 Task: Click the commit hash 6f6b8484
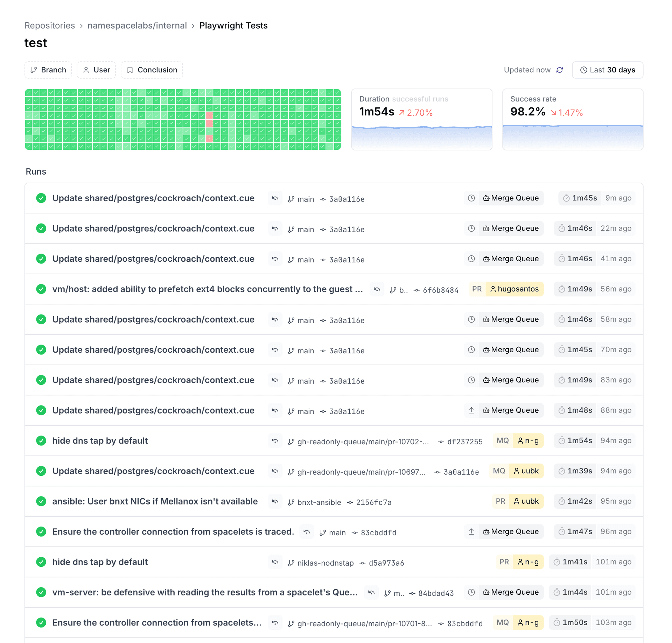pyautogui.click(x=440, y=290)
